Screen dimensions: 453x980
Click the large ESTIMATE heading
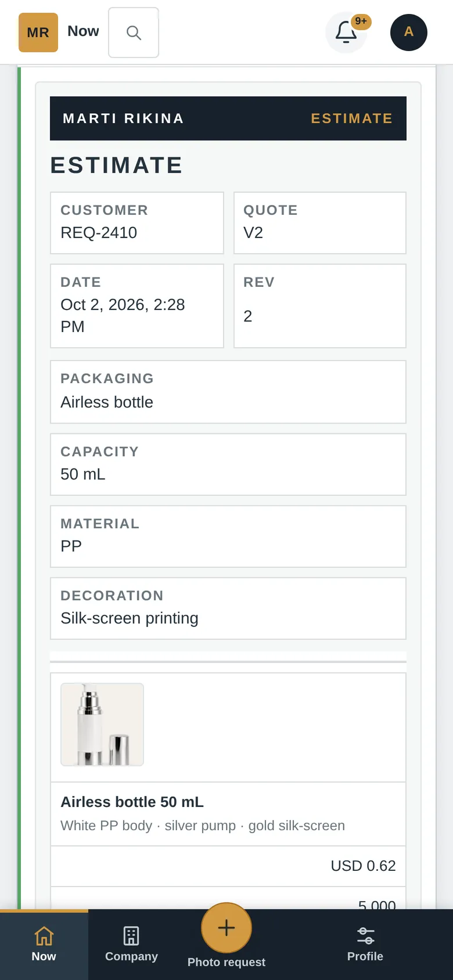coord(117,165)
